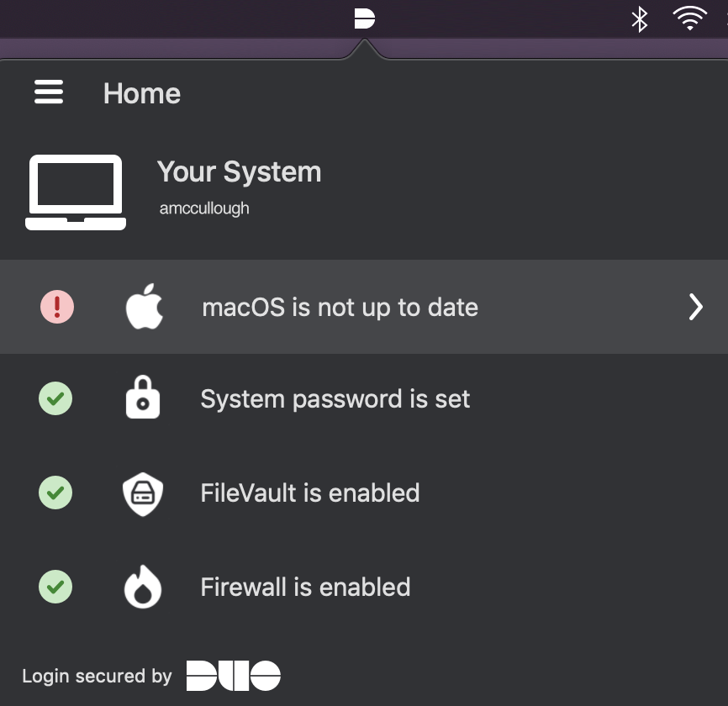Click the green checkmark on FileVault row
Image resolution: width=728 pixels, height=706 pixels.
[55, 493]
